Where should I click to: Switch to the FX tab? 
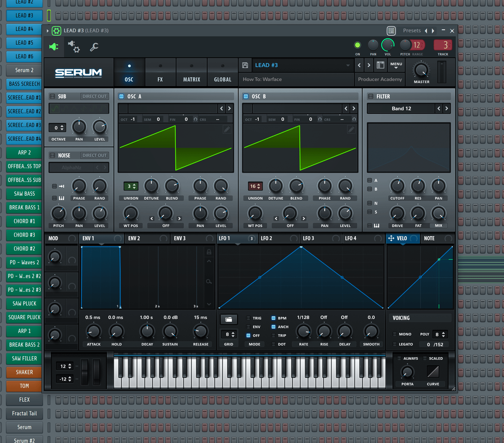(160, 73)
